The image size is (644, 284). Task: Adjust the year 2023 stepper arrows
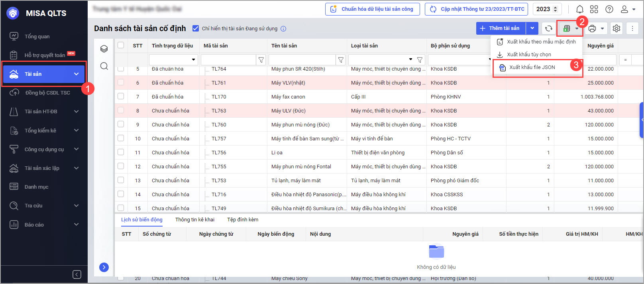(x=555, y=9)
